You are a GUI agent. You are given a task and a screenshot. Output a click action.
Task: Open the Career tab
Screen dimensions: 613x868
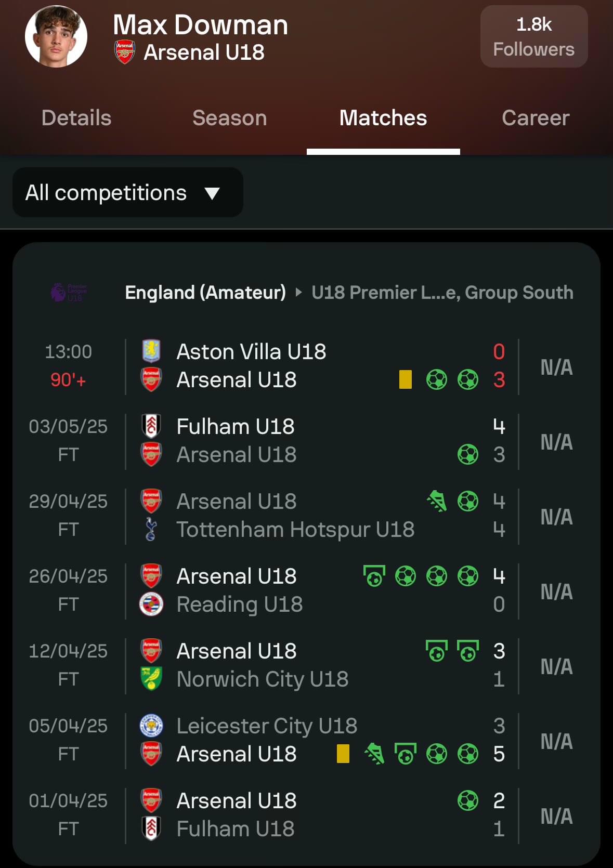536,118
